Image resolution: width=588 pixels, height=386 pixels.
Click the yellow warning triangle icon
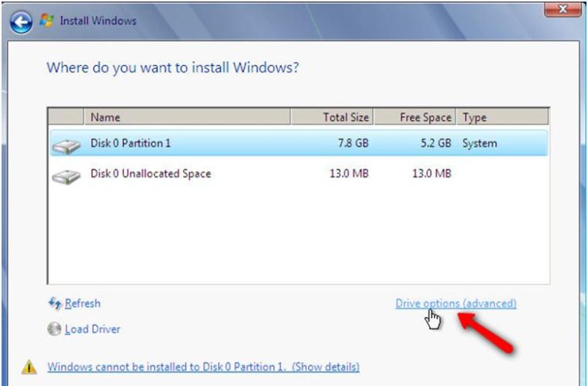29,367
